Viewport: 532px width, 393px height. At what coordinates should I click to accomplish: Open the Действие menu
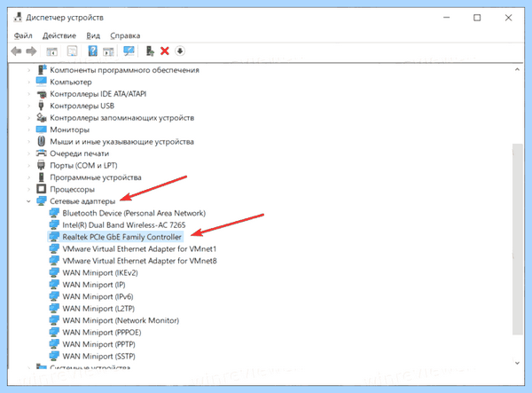[x=59, y=35]
